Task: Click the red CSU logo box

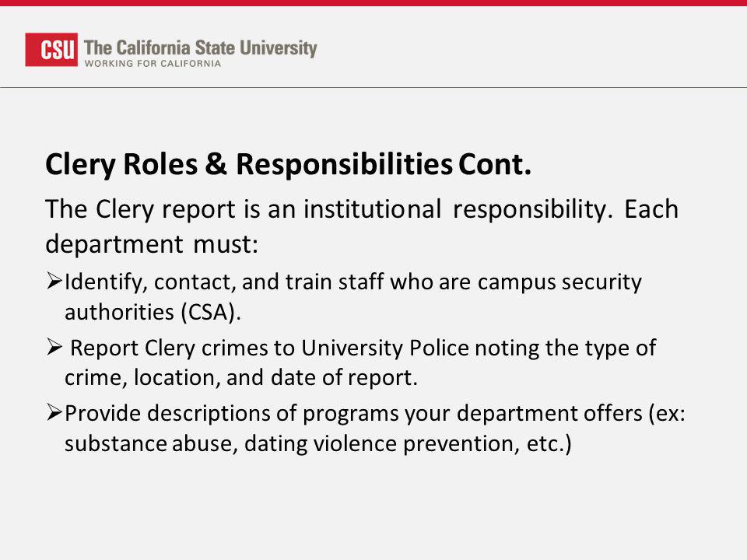Action: pos(51,50)
